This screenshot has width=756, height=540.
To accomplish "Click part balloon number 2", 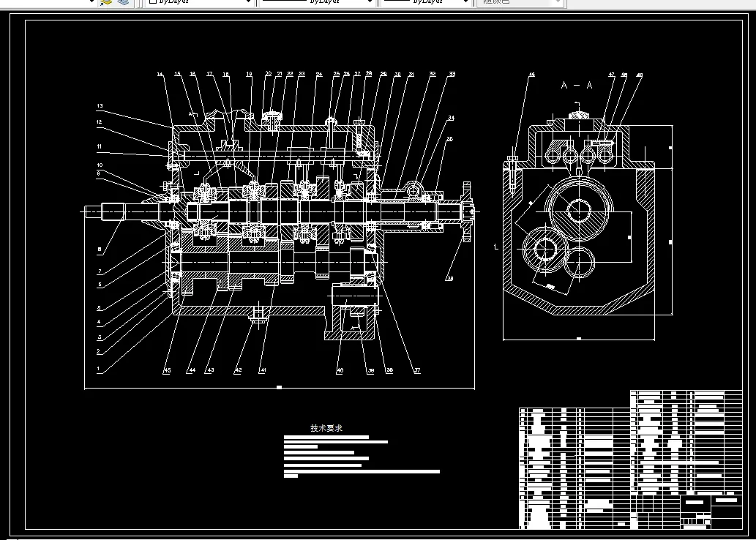I will (x=98, y=351).
